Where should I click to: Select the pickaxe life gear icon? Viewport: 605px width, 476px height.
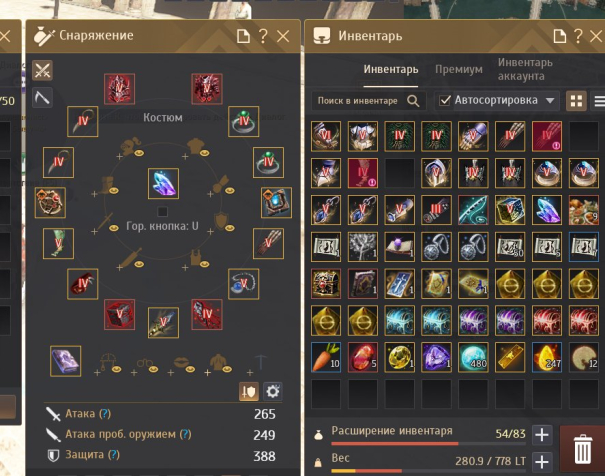42,97
